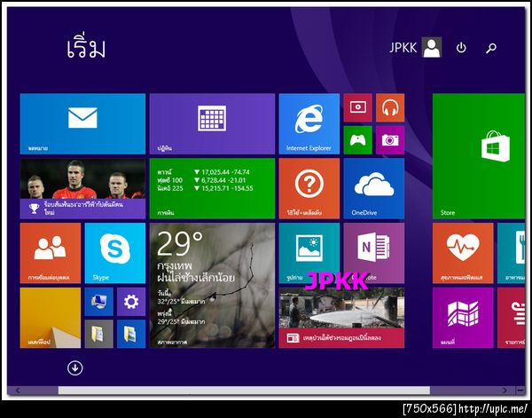Click the JPKK user account picture

(432, 47)
